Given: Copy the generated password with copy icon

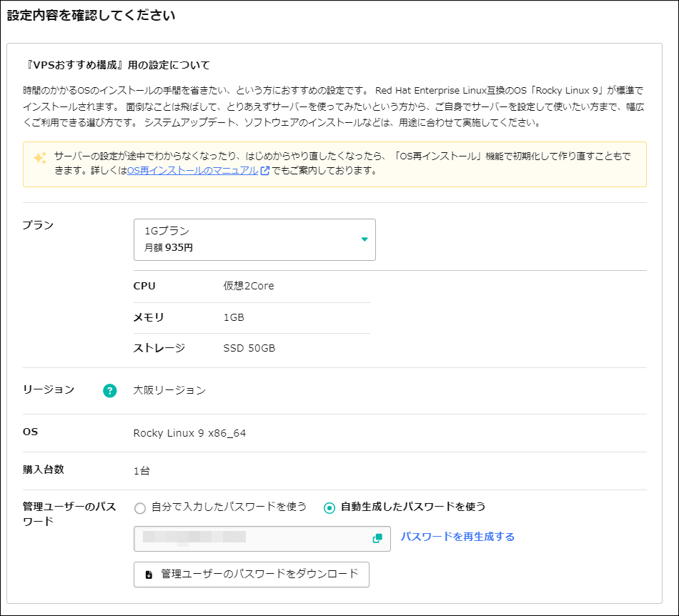Looking at the screenshot, I should point(377,538).
